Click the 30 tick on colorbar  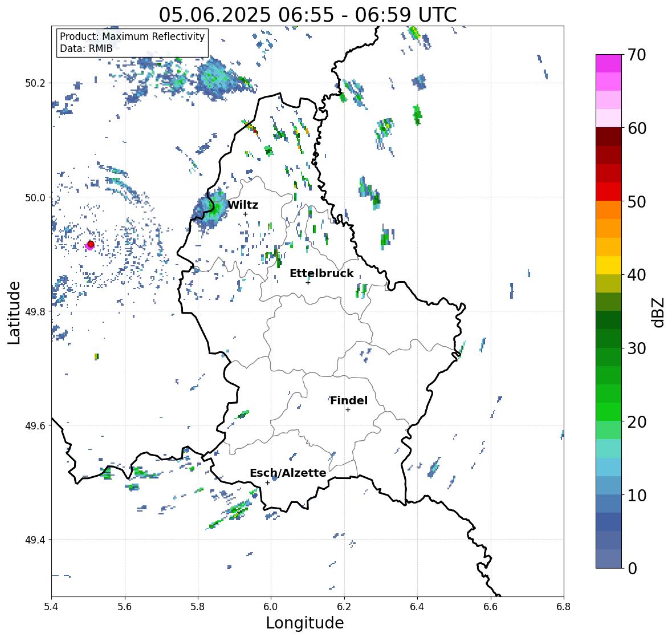[x=637, y=348]
